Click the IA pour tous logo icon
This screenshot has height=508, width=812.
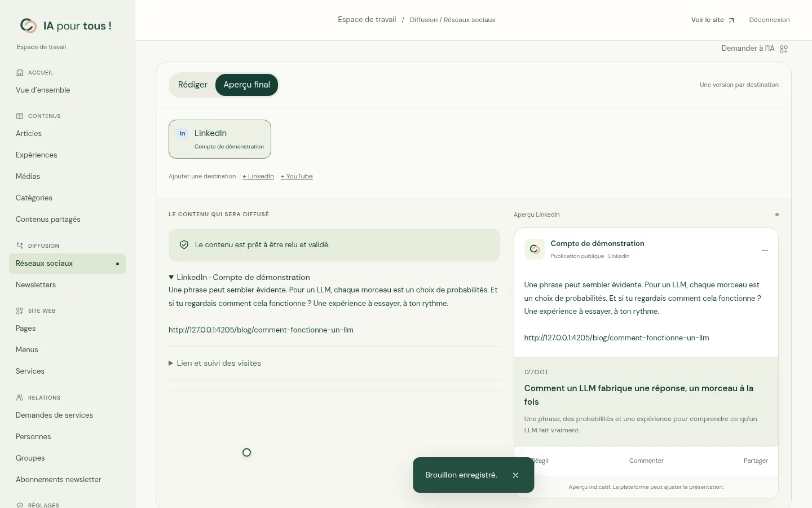point(28,25)
